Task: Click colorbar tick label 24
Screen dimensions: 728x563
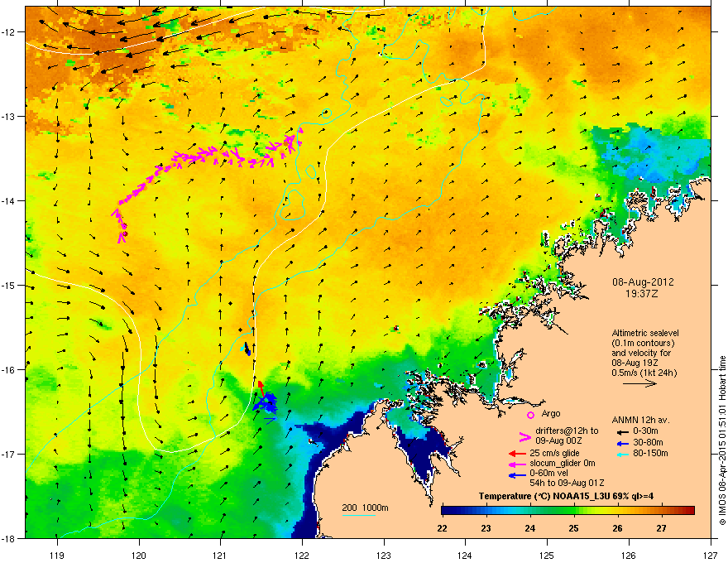Action: coord(530,528)
